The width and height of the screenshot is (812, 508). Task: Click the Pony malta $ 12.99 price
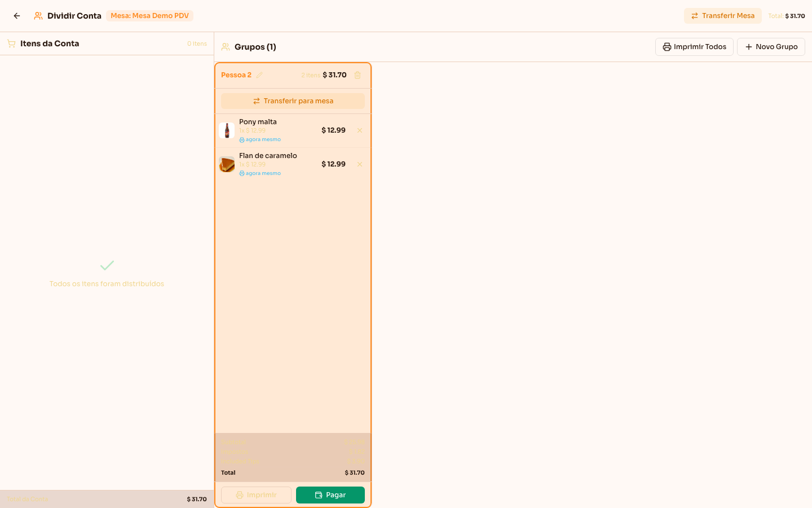pyautogui.click(x=333, y=130)
